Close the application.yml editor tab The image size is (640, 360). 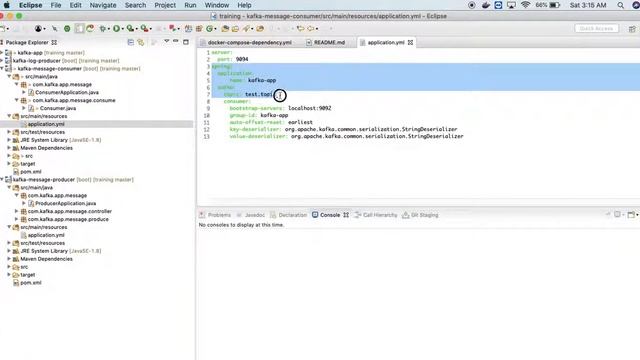[x=410, y=42]
